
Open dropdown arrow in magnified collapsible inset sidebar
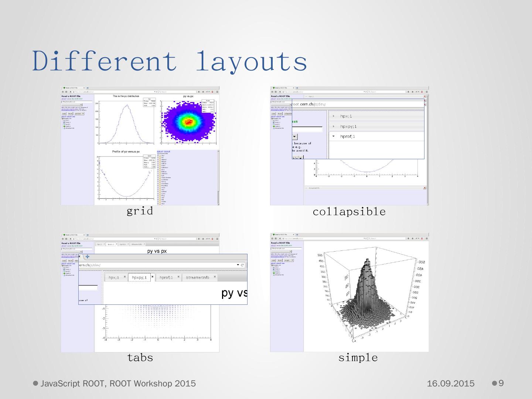[x=294, y=137]
